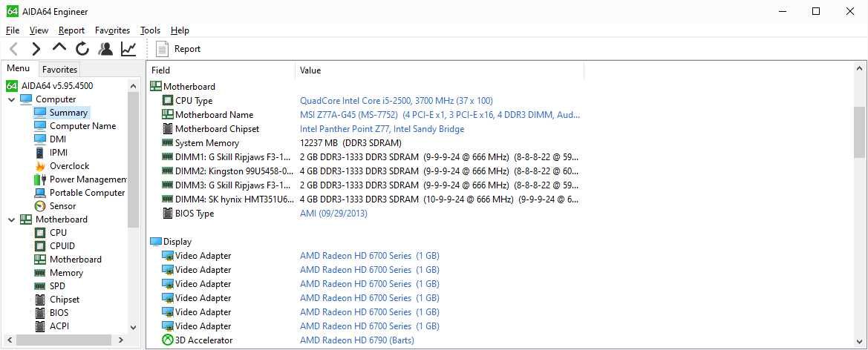Image resolution: width=868 pixels, height=350 pixels.
Task: Click the BIOS Type row icon
Action: coord(167,214)
